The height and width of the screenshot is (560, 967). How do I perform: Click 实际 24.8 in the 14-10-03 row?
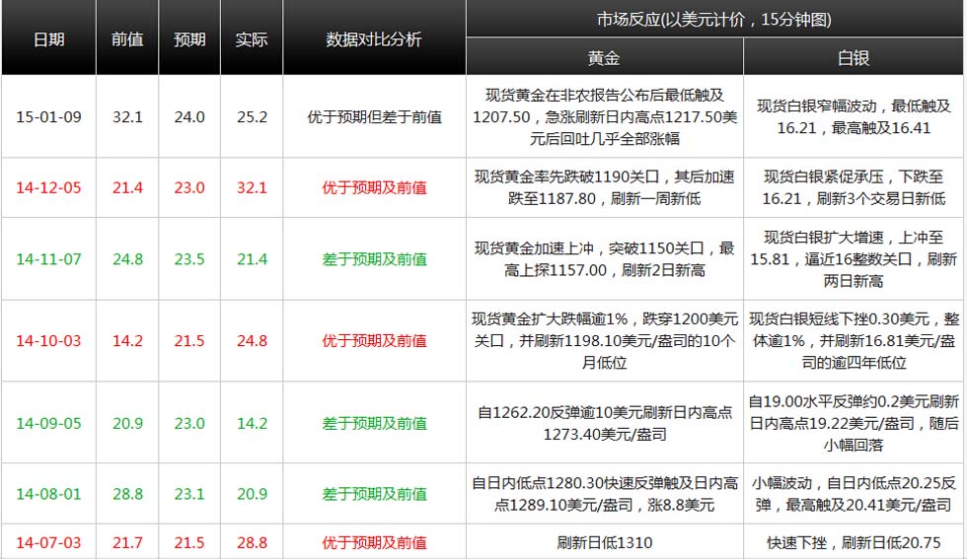pyautogui.click(x=252, y=341)
